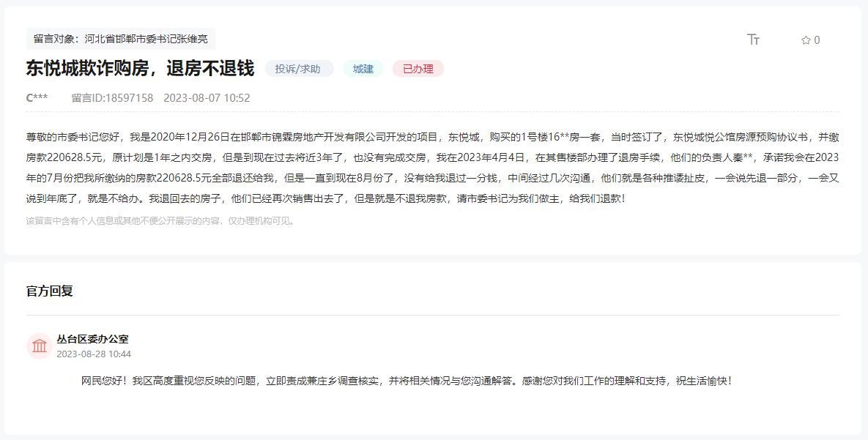Screen dimensions: 868x440
Task: Click the reply timestamp 2023-08-28 10:44
Action: [x=94, y=354]
